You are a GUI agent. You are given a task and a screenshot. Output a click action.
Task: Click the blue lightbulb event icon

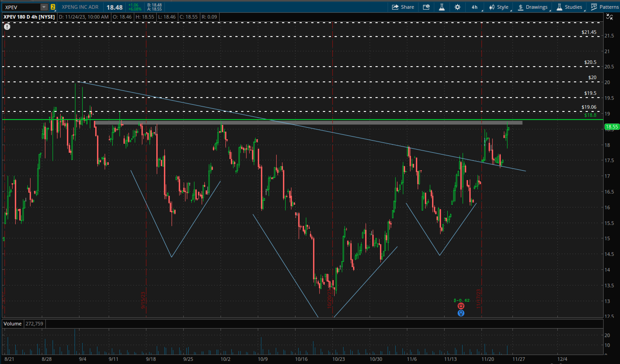click(x=461, y=313)
